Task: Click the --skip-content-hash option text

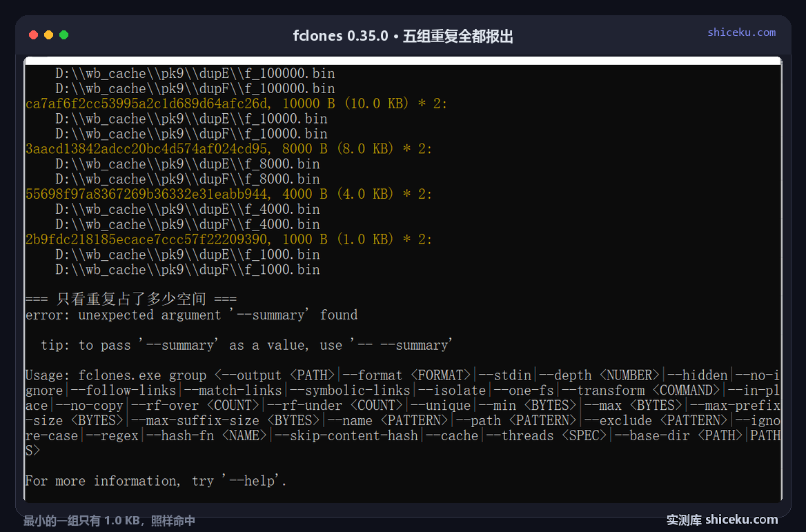Action: [346, 435]
